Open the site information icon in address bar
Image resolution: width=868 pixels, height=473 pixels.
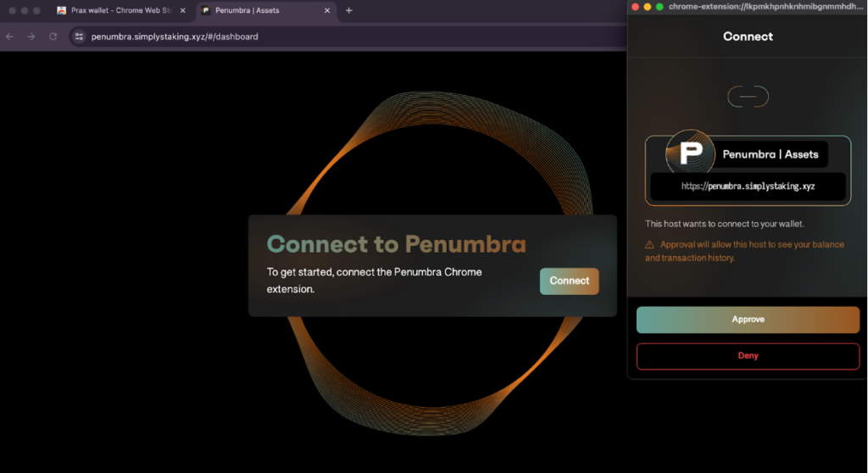(79, 36)
